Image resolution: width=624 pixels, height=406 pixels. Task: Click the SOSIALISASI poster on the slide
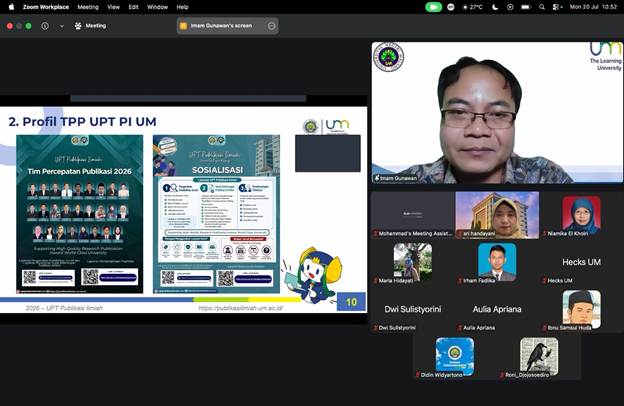click(x=216, y=214)
